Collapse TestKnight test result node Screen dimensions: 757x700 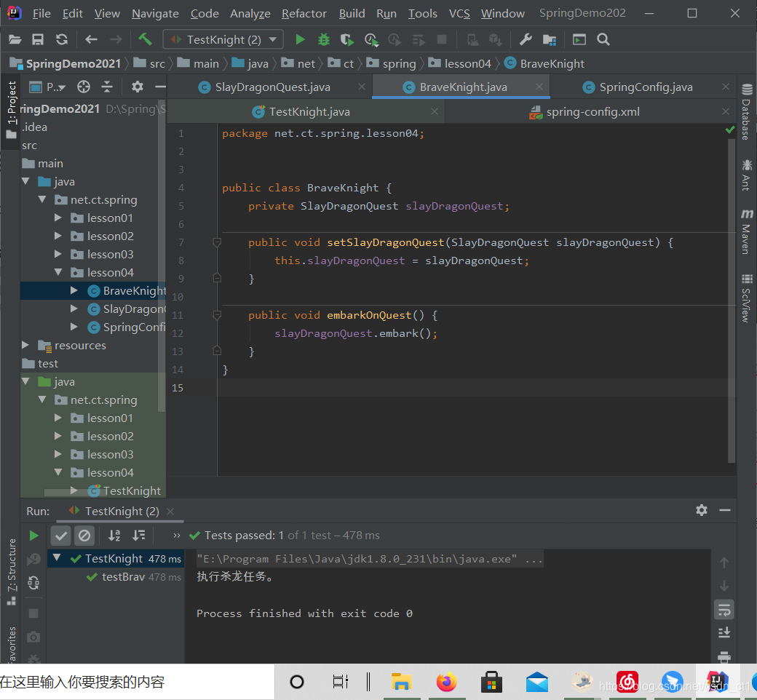click(x=57, y=558)
